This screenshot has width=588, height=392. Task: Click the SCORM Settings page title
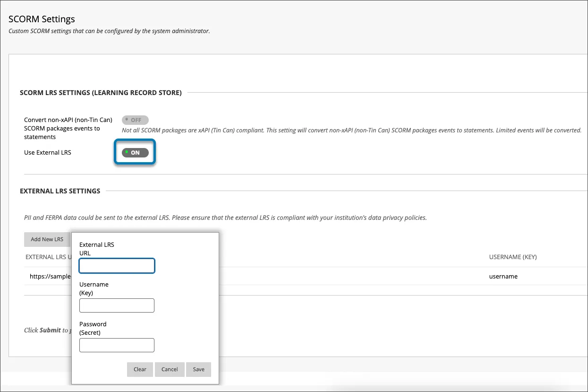[x=42, y=19]
